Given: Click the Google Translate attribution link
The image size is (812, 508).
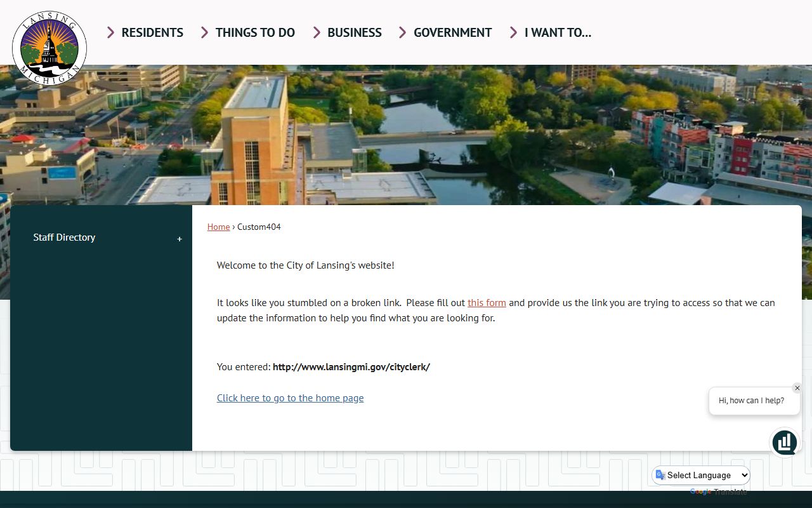Looking at the screenshot, I should click(719, 491).
